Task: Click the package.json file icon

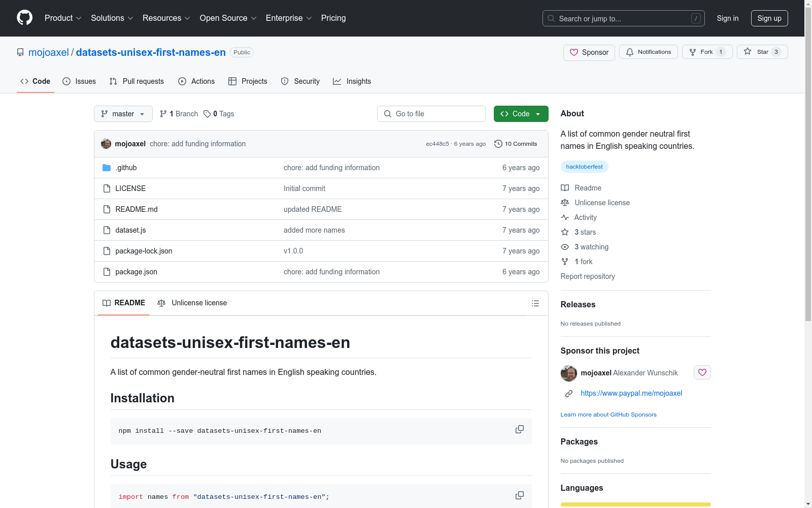Action: (107, 272)
